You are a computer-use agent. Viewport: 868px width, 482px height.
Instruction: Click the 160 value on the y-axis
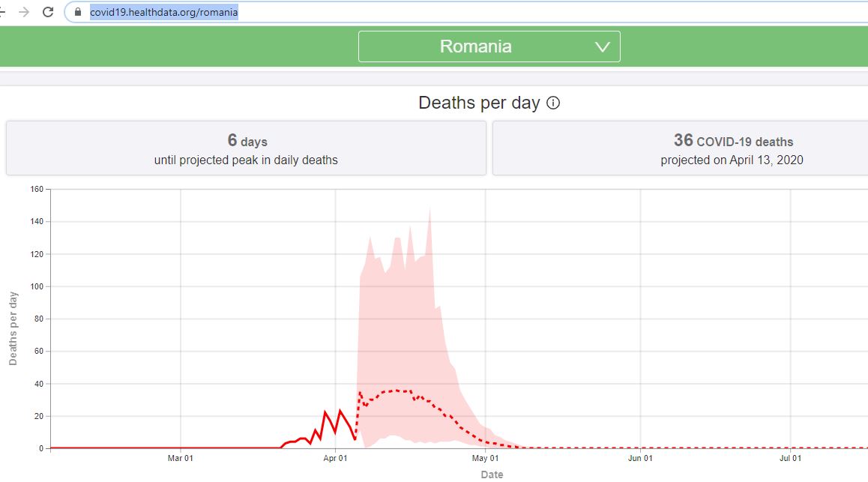coord(37,189)
